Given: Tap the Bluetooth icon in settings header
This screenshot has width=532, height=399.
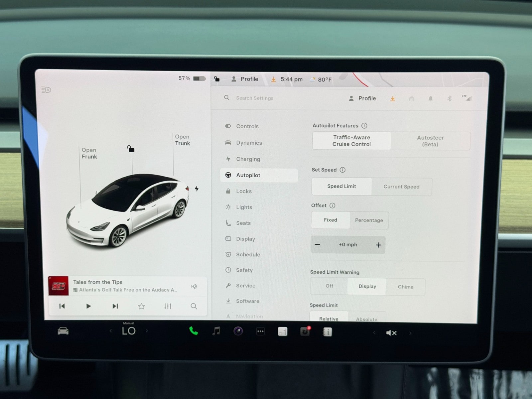Looking at the screenshot, I should pos(449,98).
